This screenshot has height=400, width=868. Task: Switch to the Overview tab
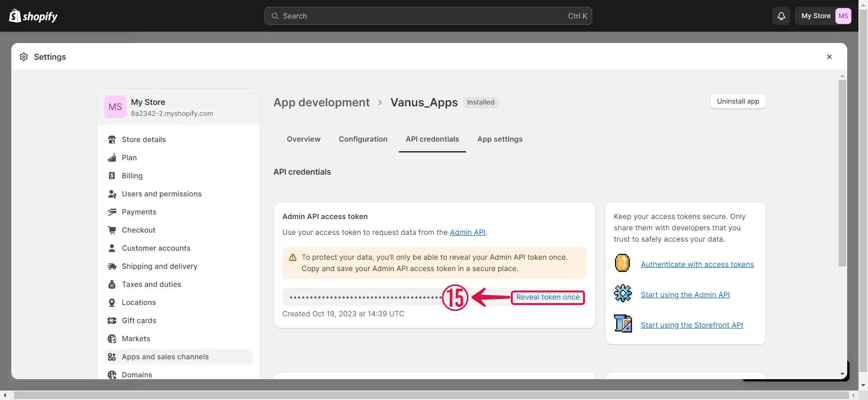tap(304, 139)
